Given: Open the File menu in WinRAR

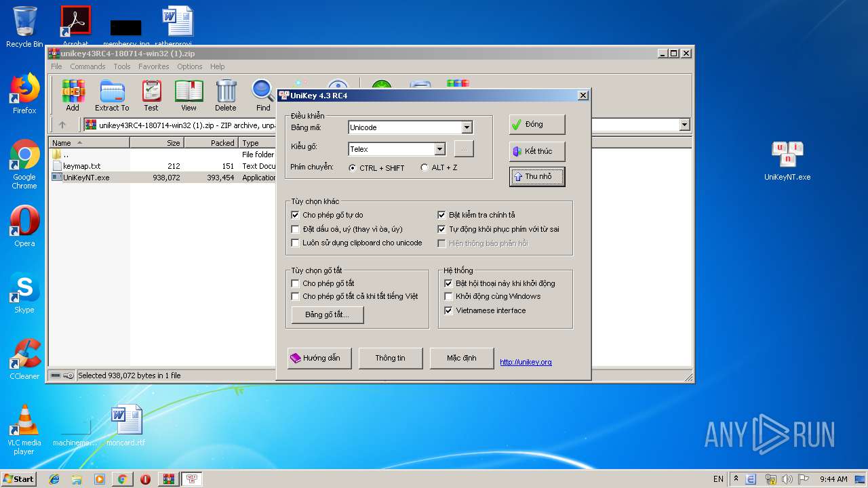Looking at the screenshot, I should tap(56, 66).
